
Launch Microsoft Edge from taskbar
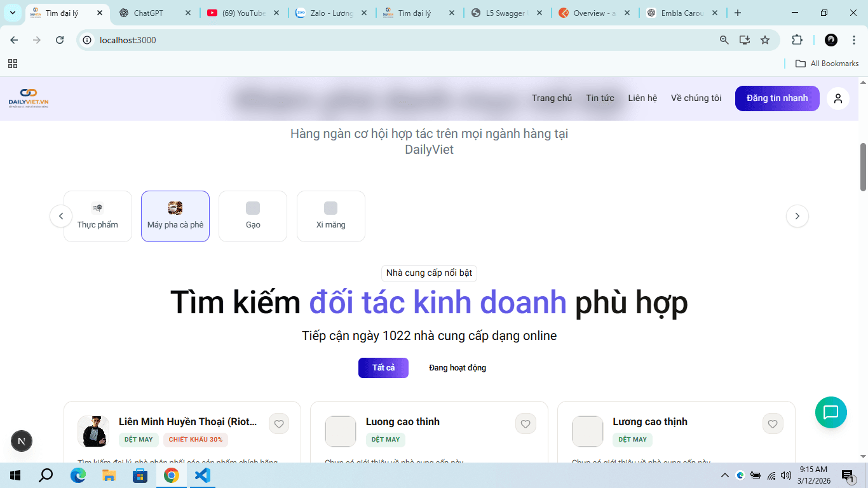tap(78, 475)
